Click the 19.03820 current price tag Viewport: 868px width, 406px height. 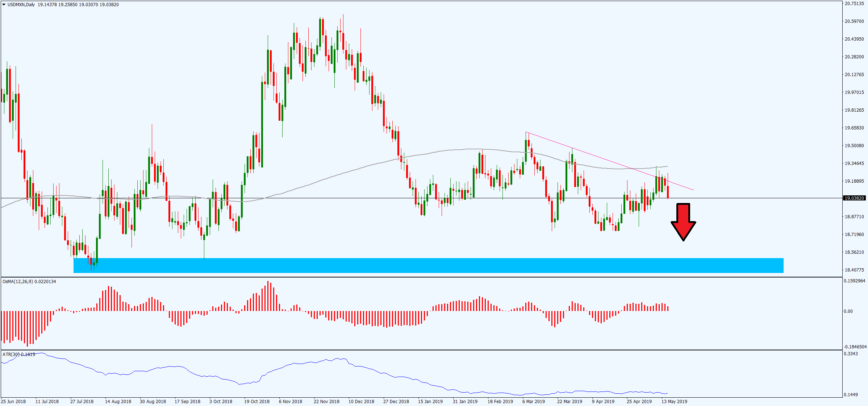click(854, 198)
